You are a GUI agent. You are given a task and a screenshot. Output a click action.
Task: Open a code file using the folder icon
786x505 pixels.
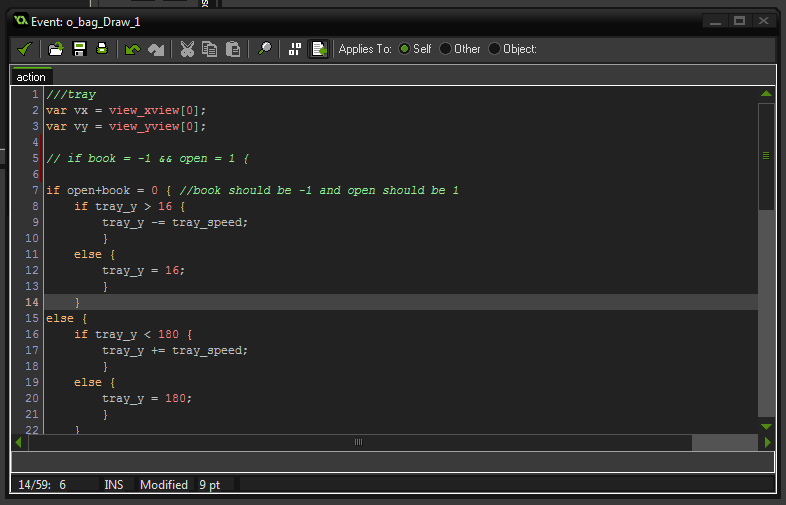[56, 49]
